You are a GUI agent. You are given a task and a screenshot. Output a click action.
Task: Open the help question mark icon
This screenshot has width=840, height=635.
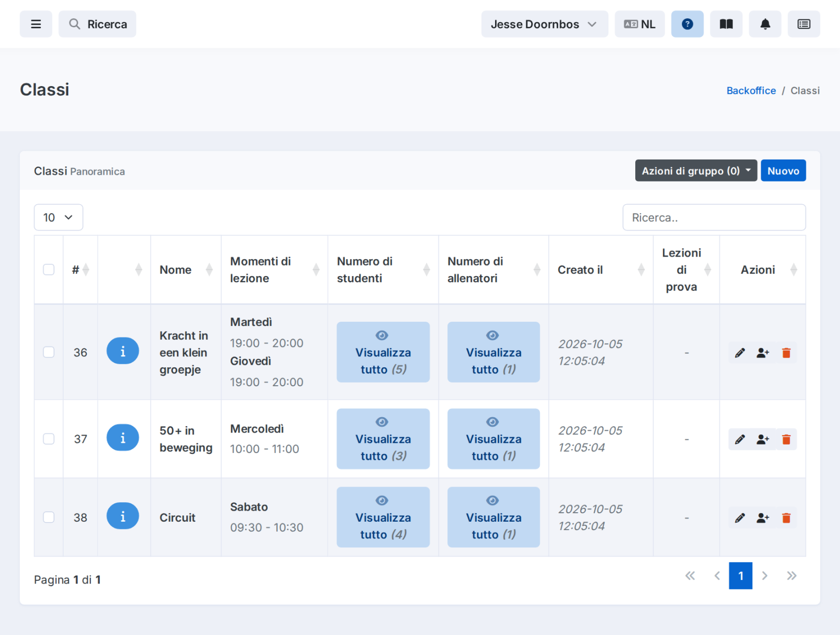tap(687, 24)
